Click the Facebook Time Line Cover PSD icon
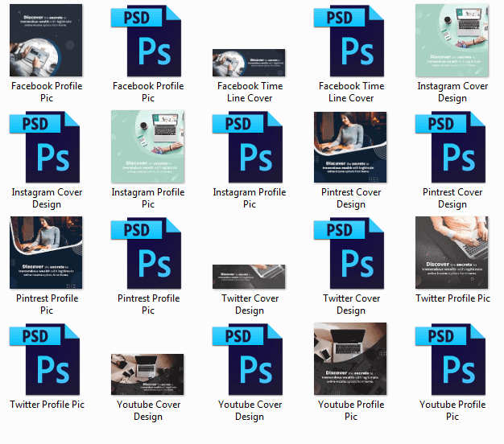504x444 pixels. click(351, 40)
